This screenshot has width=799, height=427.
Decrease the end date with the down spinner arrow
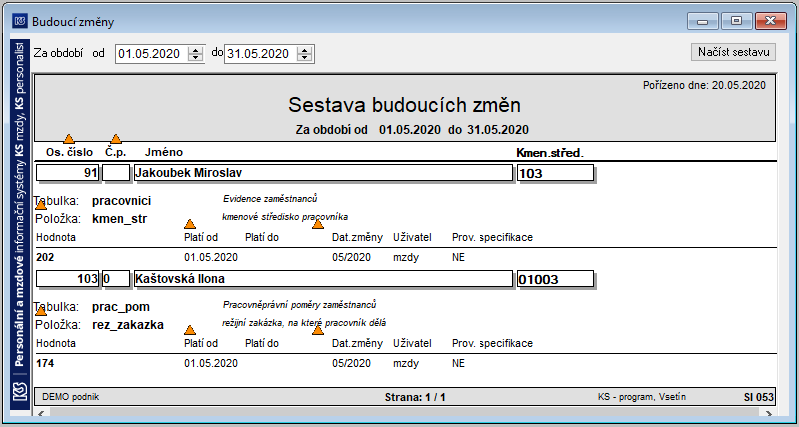coord(304,58)
